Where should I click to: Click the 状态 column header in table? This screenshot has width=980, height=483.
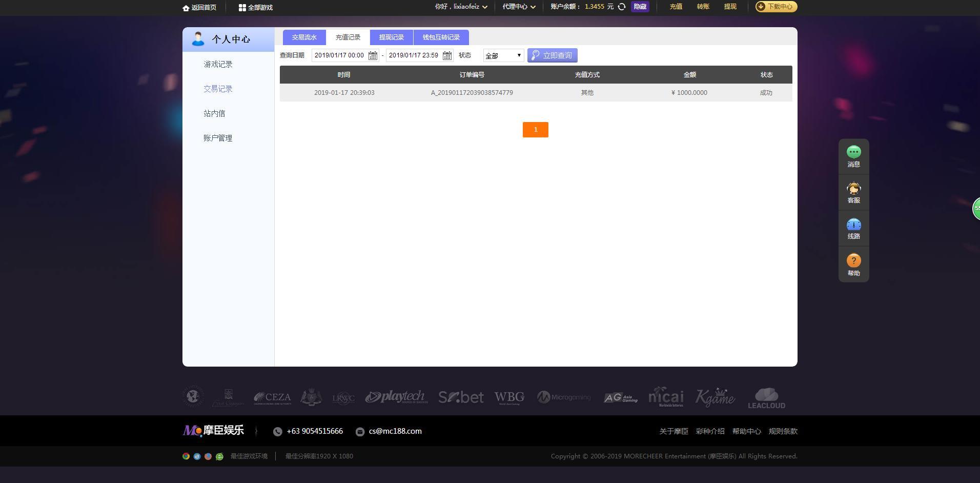767,75
